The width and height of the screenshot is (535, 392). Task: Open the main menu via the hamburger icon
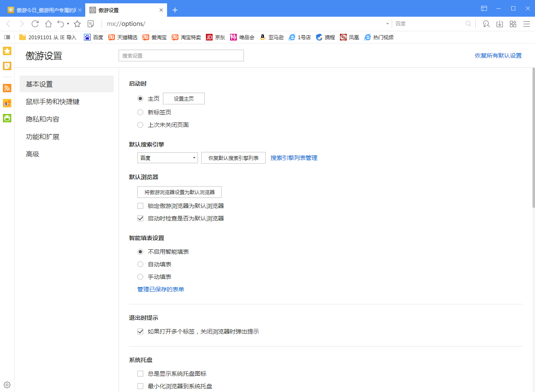coord(527,24)
